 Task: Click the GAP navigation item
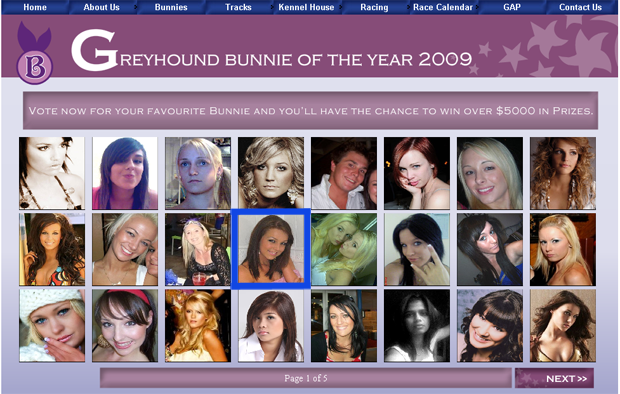[x=512, y=7]
